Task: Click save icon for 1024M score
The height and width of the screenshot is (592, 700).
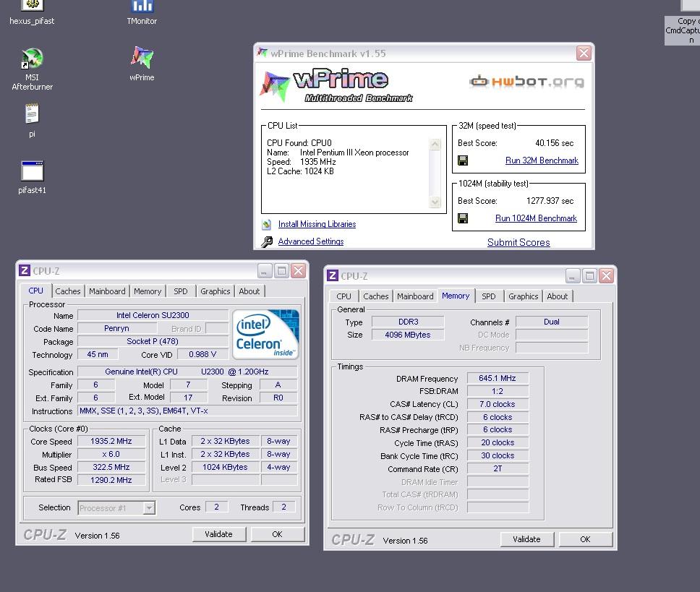Action: (463, 218)
